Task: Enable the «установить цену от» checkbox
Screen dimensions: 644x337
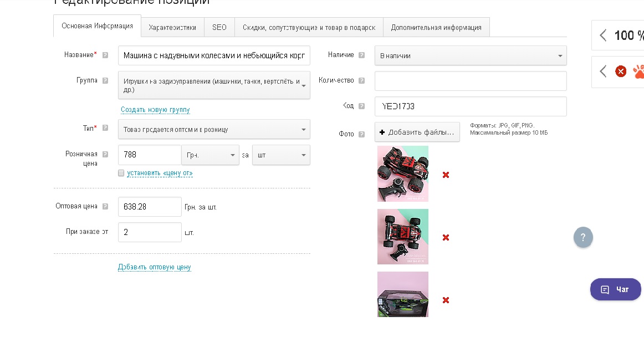Action: pos(121,173)
